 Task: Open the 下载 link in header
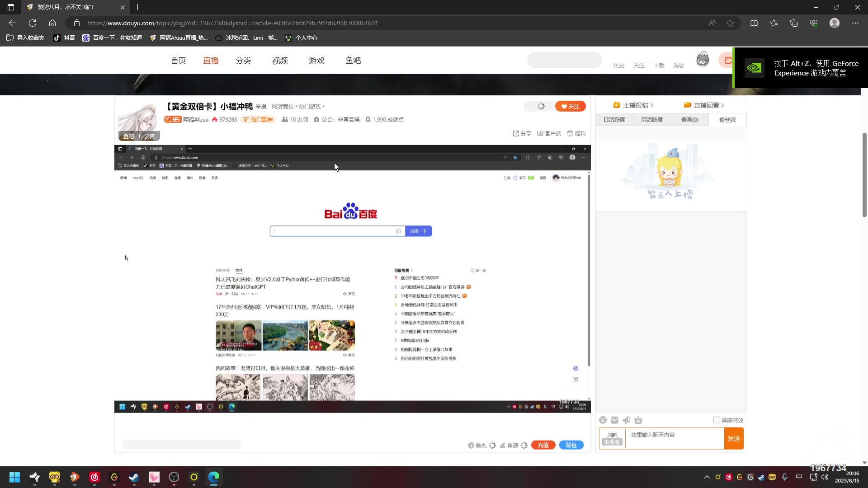point(659,66)
